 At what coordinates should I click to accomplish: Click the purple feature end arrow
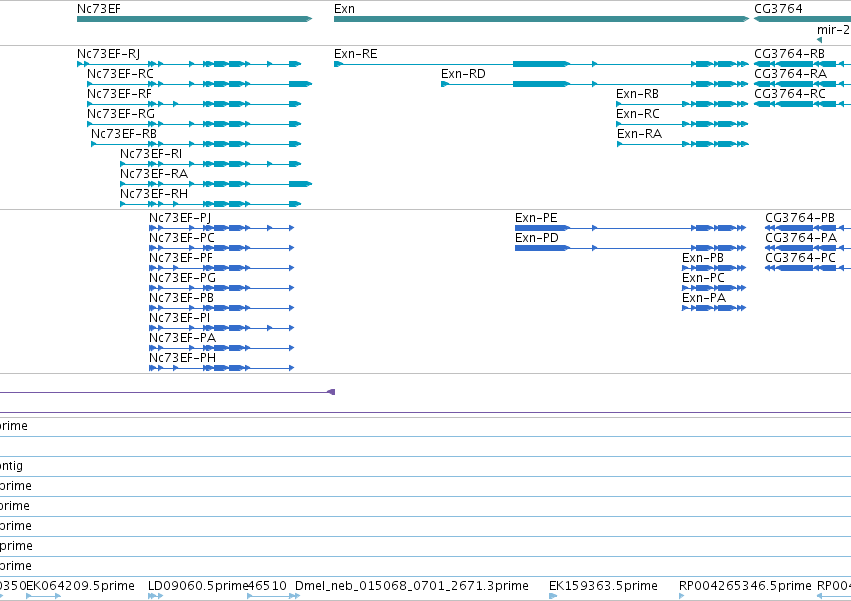[331, 392]
